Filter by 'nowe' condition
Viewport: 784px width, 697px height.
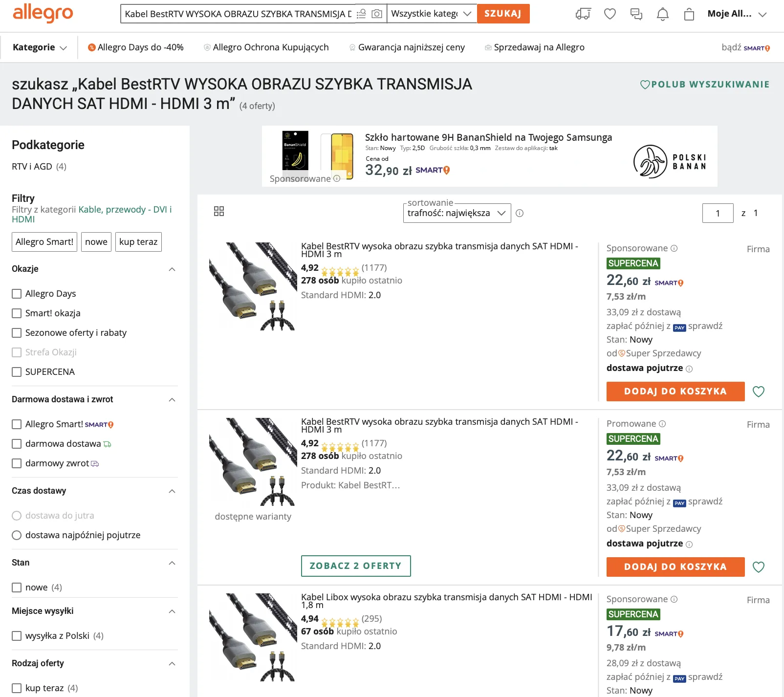(x=17, y=587)
